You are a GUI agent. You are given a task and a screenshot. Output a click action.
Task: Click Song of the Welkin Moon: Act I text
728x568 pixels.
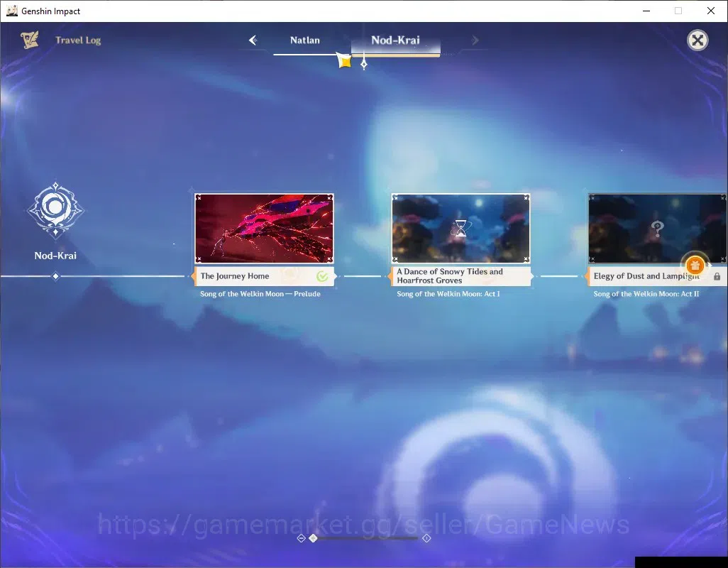pos(448,294)
